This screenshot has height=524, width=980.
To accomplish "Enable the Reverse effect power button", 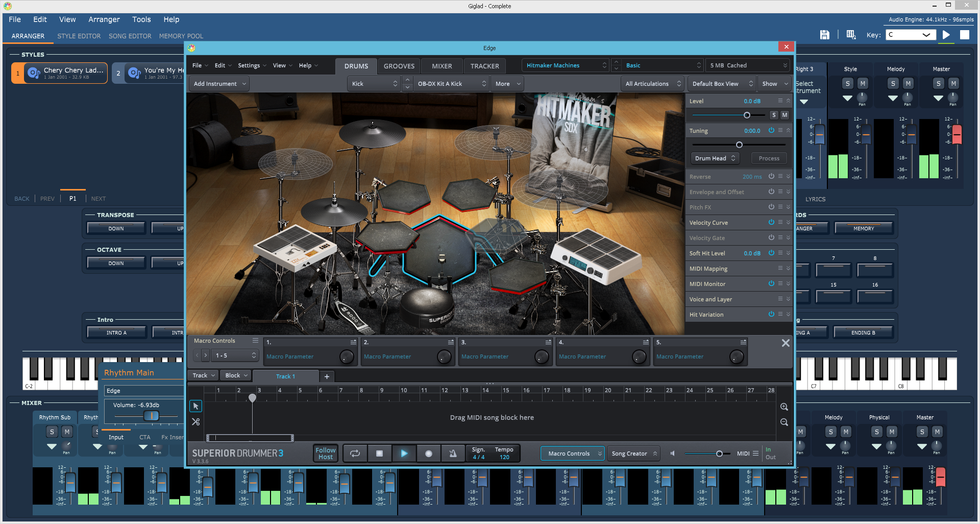I will tap(771, 176).
